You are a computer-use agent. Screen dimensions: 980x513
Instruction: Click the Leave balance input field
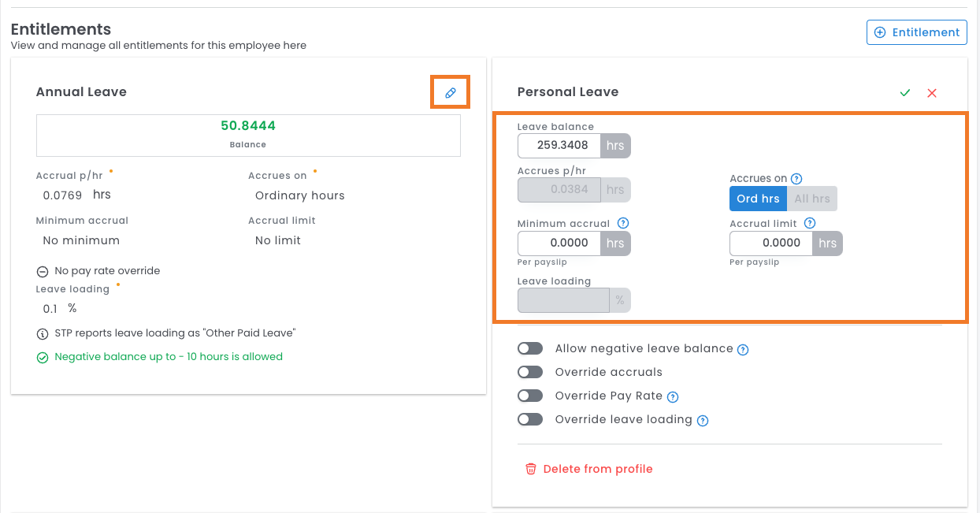559,146
